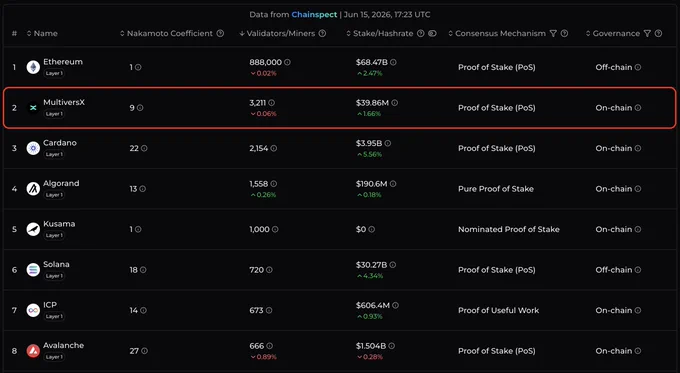Open the MultiversX name link

pos(64,102)
